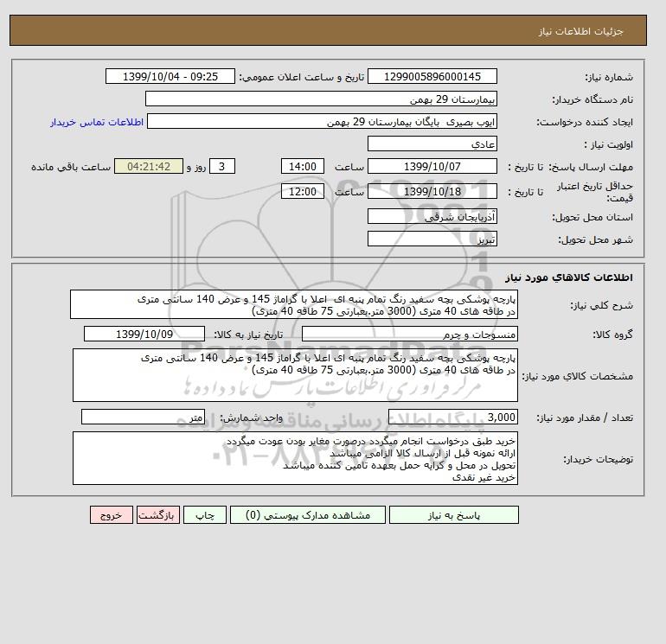Image resolution: width=666 pixels, height=644 pixels.
Task: Click the گروه کالا label
Action: click(x=612, y=335)
